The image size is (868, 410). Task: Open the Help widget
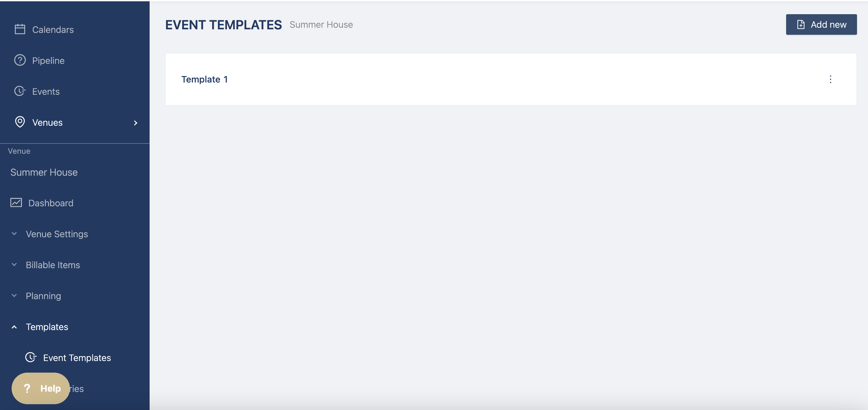pos(41,388)
